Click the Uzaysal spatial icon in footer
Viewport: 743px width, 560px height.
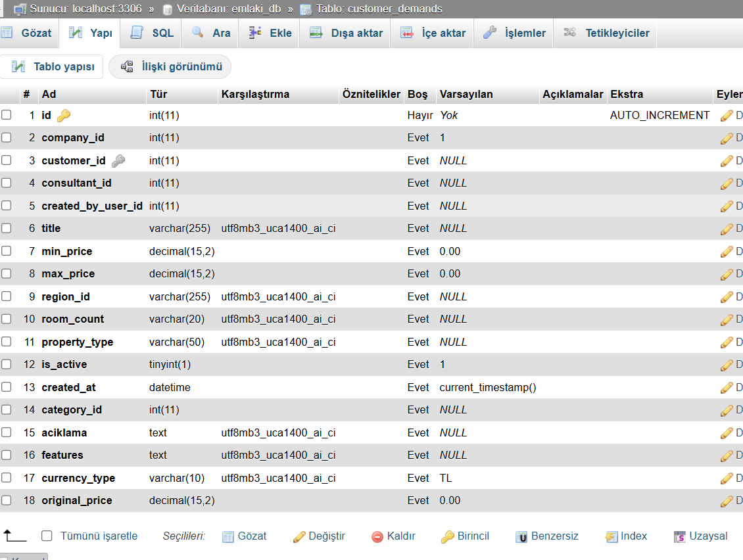[680, 536]
